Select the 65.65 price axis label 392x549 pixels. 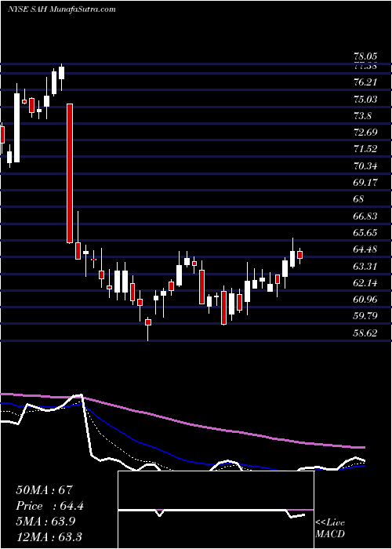365,232
